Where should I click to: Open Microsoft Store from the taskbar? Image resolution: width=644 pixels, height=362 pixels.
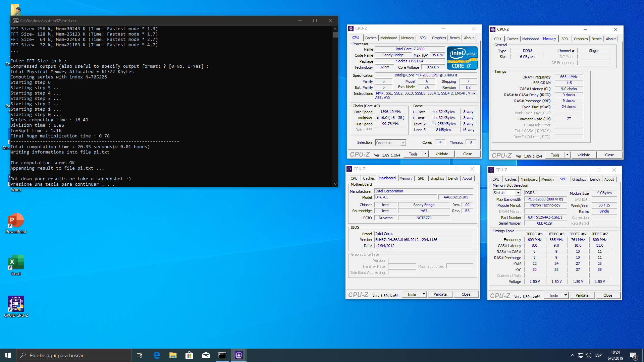[190, 355]
